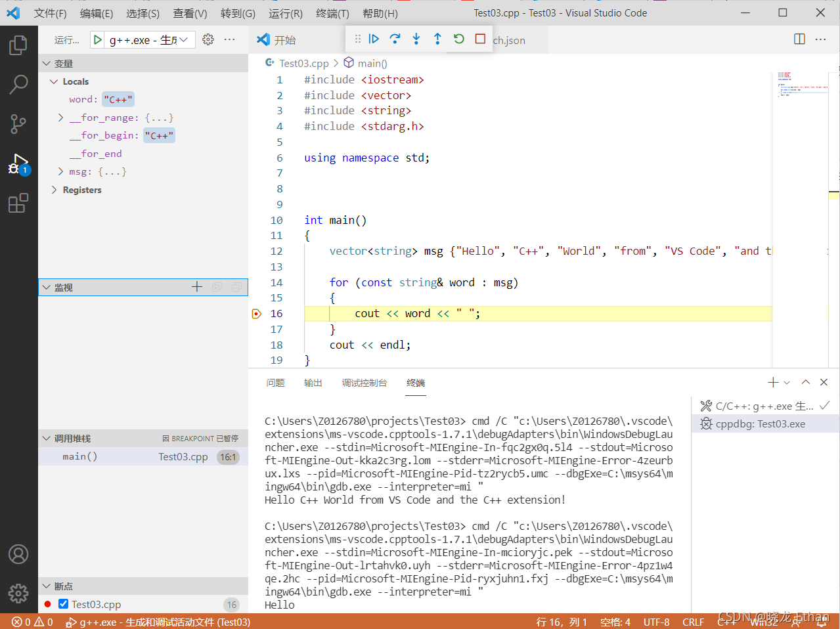Select main() call stack frame
The image size is (840, 629).
click(x=143, y=456)
